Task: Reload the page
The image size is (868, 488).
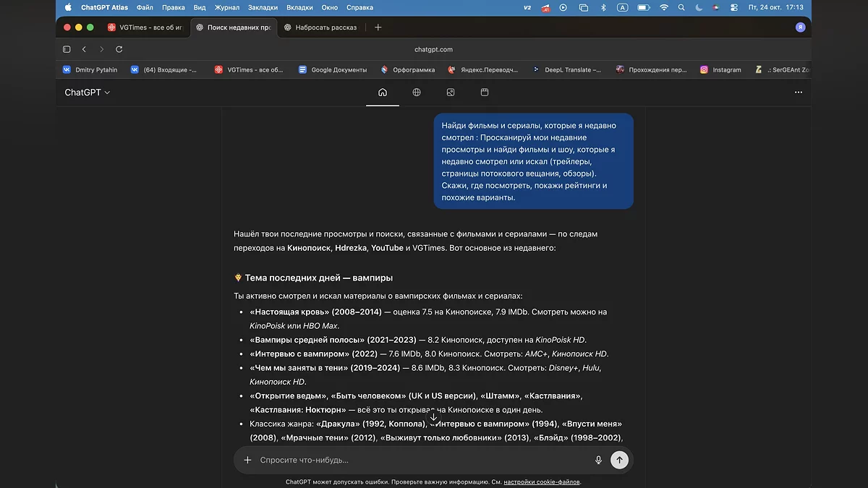Action: point(119,49)
